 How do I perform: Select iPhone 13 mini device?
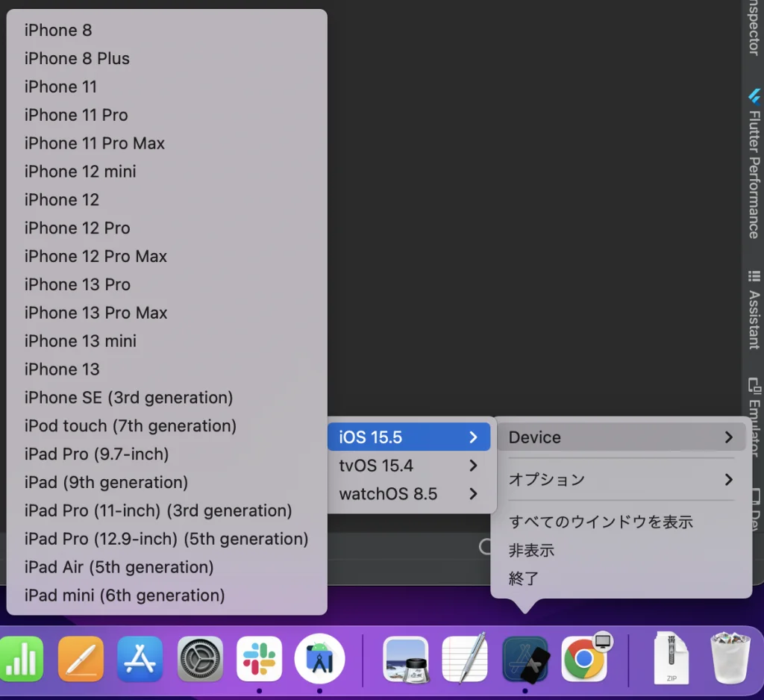[x=166, y=341]
